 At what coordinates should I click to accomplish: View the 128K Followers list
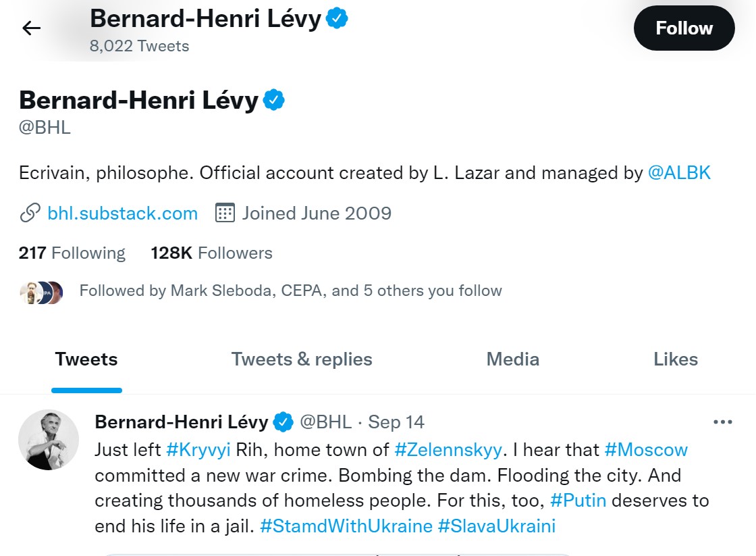pos(211,253)
